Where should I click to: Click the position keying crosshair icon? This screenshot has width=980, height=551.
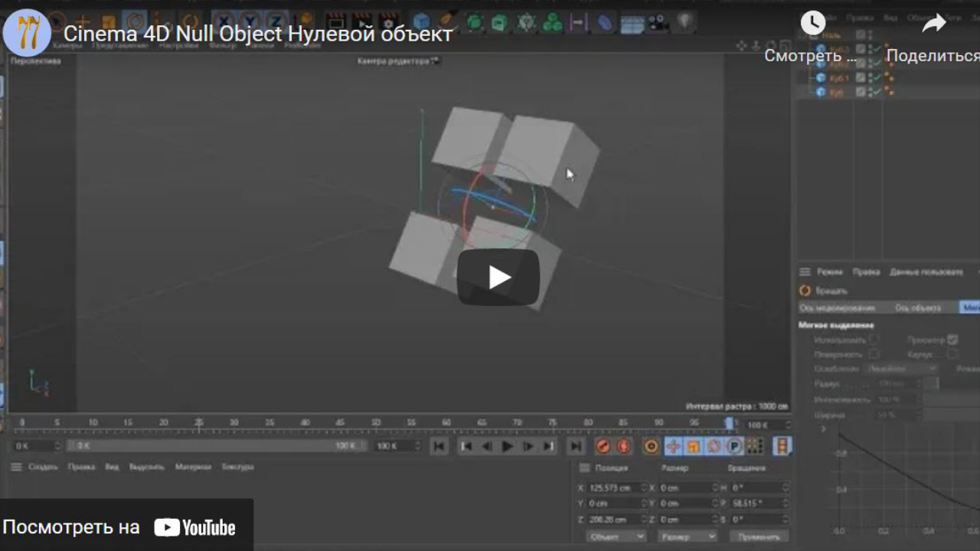point(674,446)
